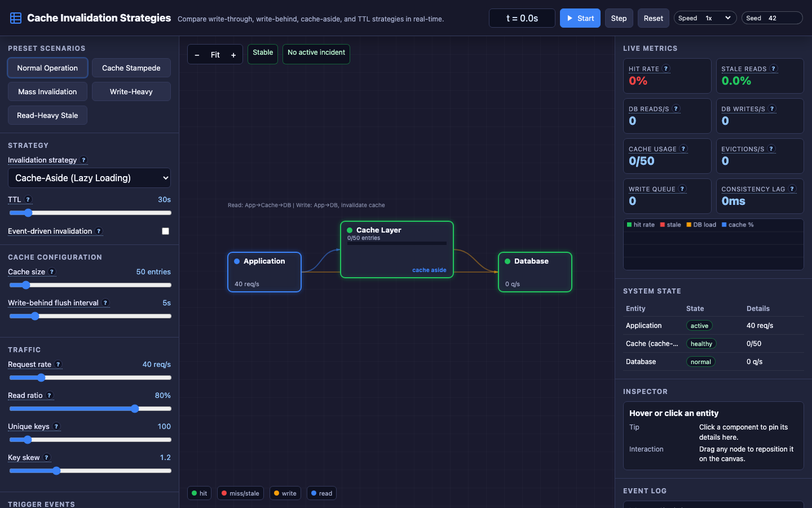
Task: Show the Cache size help tooltip icon
Action: point(52,272)
